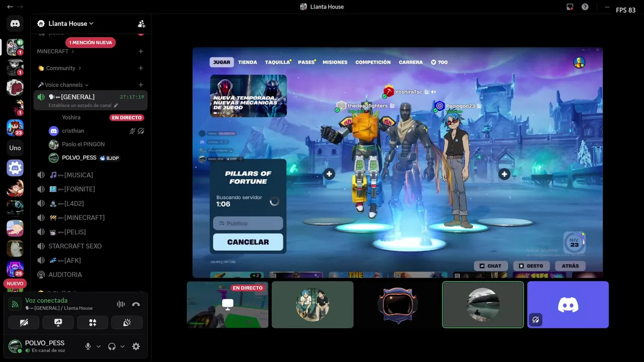Add channel to MINECRAFT category
Viewport: 644px width, 362px height.
click(141, 51)
